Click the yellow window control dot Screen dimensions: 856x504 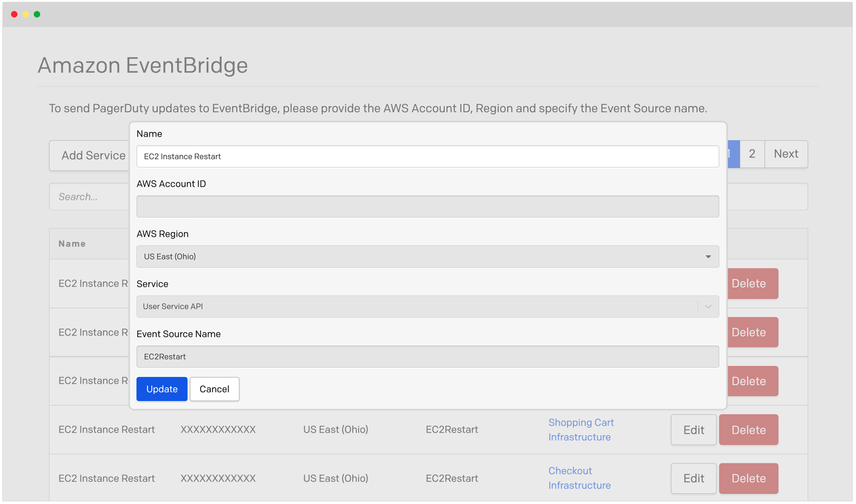click(26, 14)
